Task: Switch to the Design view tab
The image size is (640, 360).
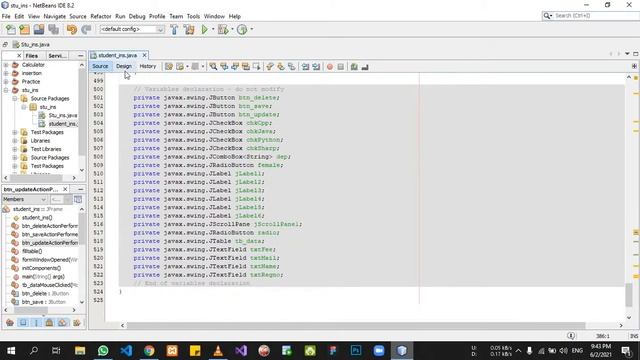Action: click(124, 66)
